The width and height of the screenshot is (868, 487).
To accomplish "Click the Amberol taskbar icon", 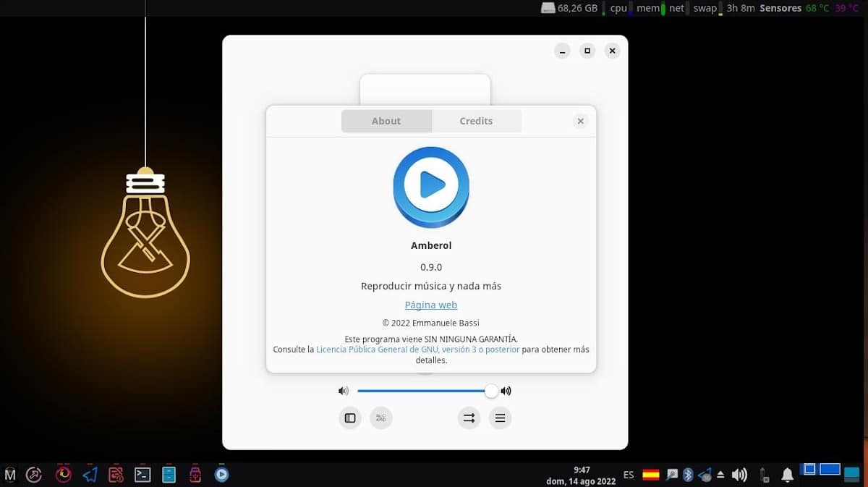I will click(221, 475).
